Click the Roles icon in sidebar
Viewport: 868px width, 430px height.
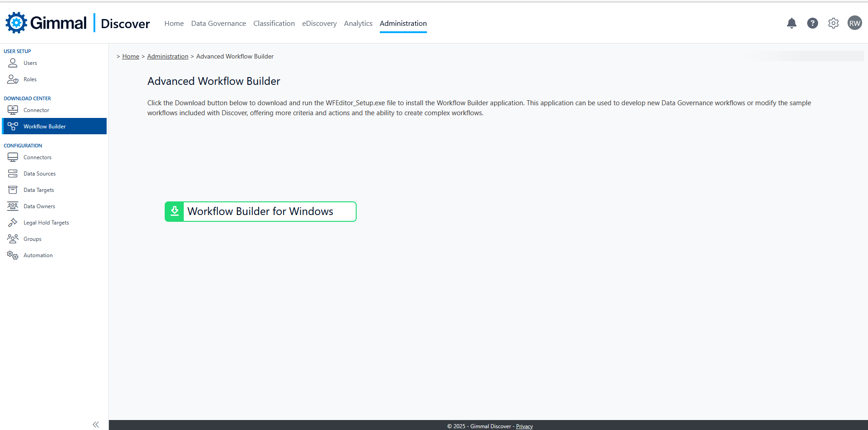pos(13,79)
